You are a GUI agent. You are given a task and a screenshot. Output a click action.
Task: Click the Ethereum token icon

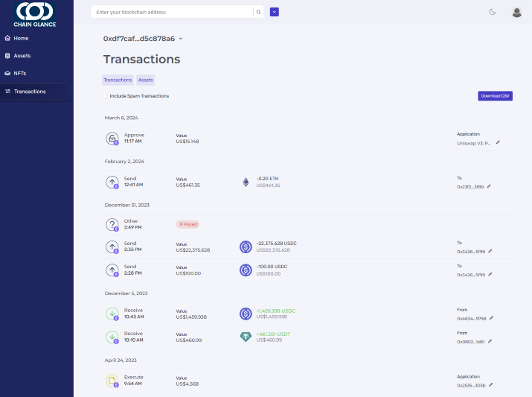click(246, 182)
